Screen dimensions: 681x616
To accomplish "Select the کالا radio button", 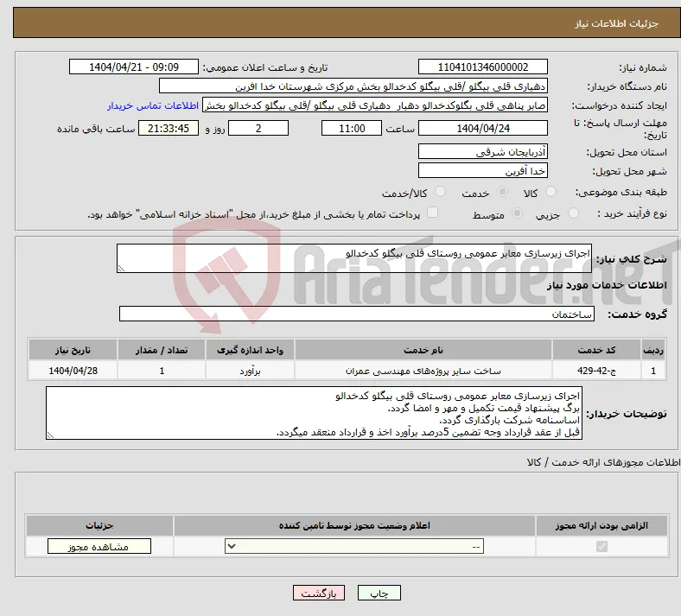I will [551, 192].
